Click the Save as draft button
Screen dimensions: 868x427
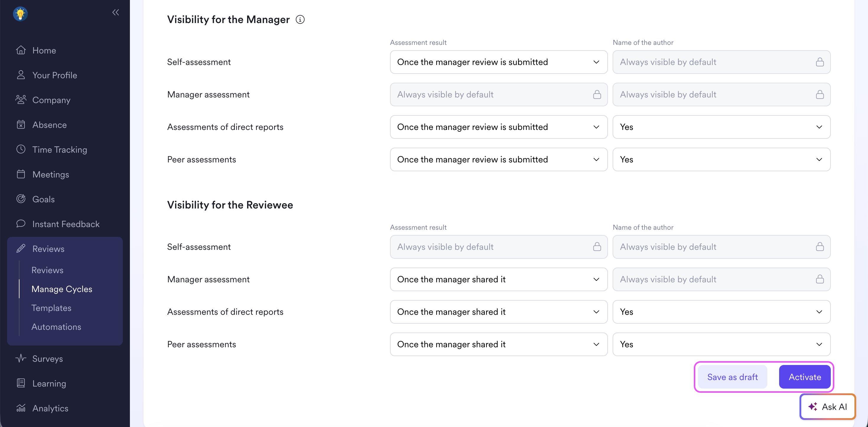point(732,377)
